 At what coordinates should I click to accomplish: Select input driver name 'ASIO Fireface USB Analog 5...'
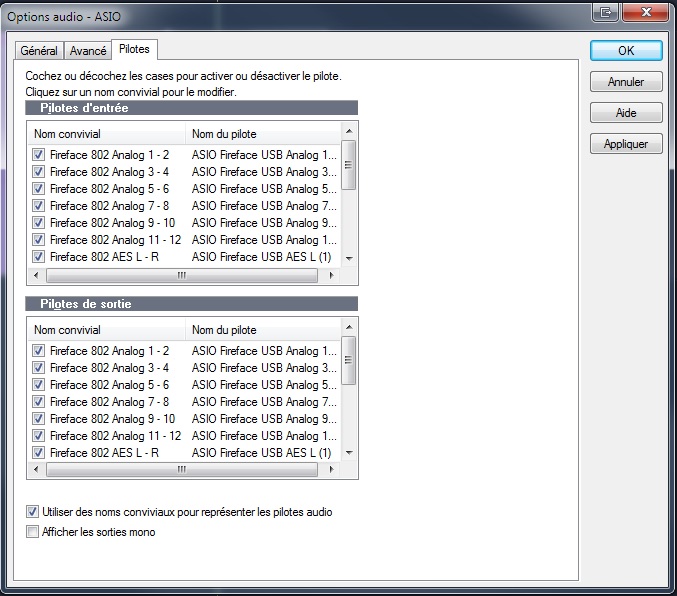pos(264,189)
